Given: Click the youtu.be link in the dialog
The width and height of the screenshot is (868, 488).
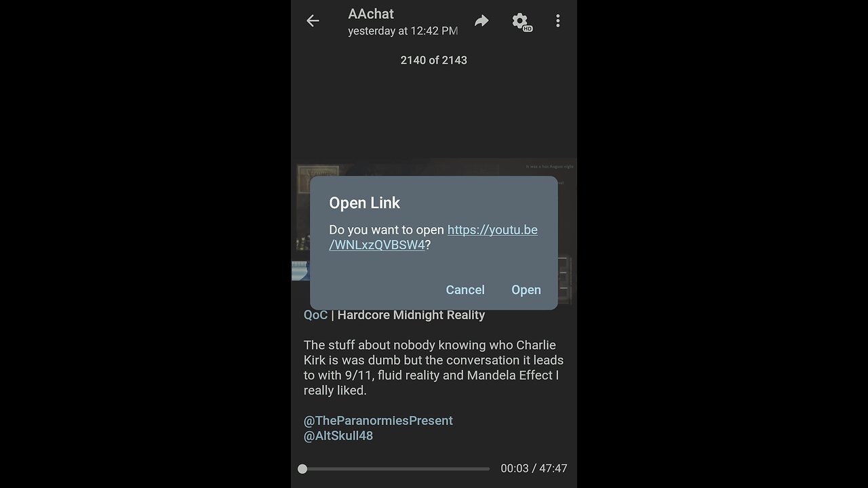Looking at the screenshot, I should point(434,237).
